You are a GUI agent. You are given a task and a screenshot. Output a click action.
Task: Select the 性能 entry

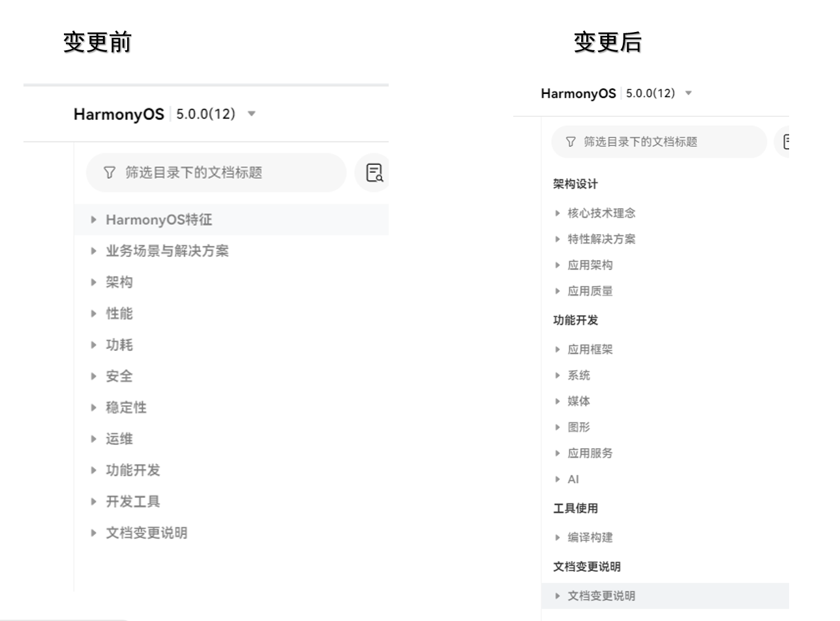[x=119, y=314]
